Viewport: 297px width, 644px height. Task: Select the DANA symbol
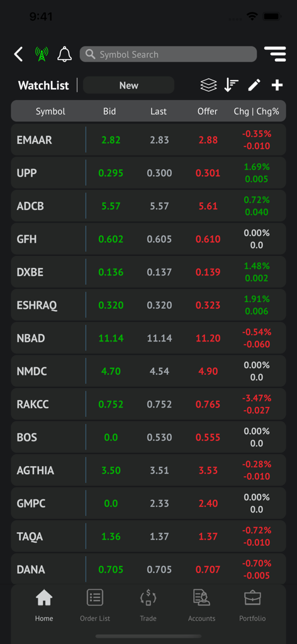pos(31,570)
